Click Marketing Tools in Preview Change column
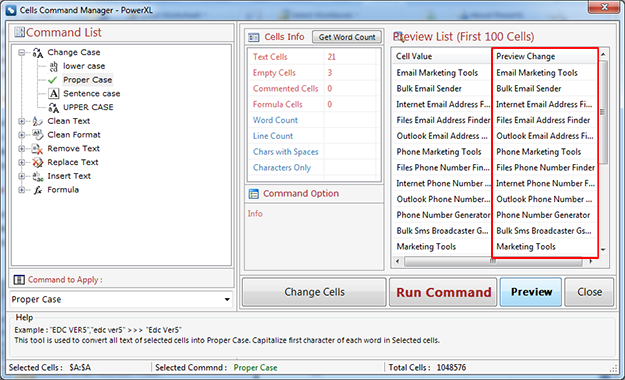Viewport: 625px width, 380px height. coord(526,247)
